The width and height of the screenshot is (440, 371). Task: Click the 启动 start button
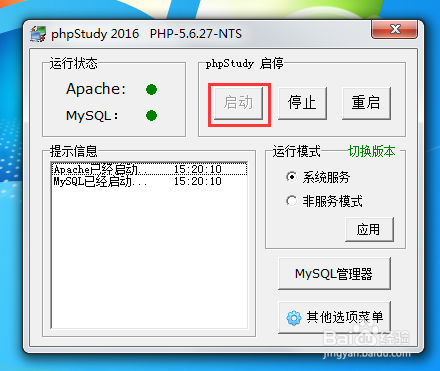click(x=238, y=103)
